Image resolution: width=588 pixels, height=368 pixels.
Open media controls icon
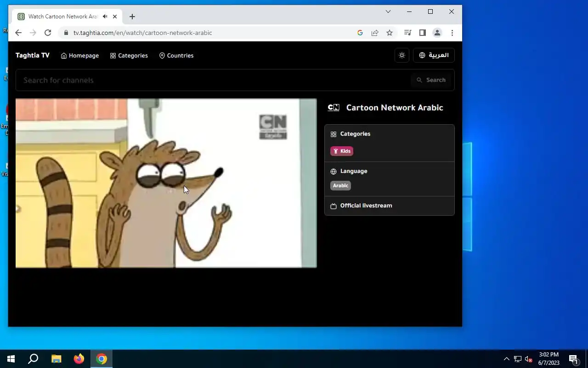click(407, 33)
